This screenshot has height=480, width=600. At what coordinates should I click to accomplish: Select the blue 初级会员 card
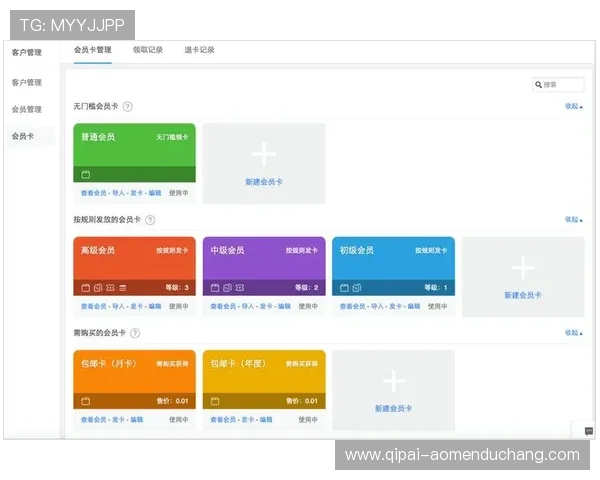click(x=393, y=266)
